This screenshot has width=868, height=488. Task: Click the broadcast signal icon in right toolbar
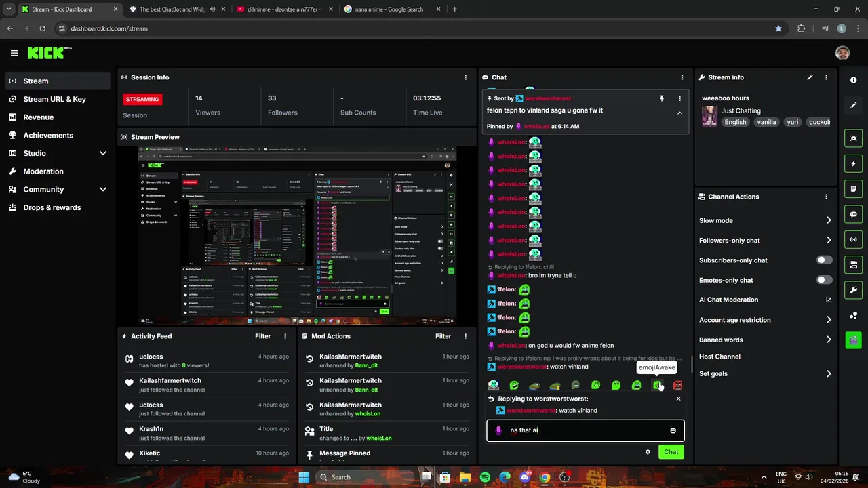coord(853,239)
